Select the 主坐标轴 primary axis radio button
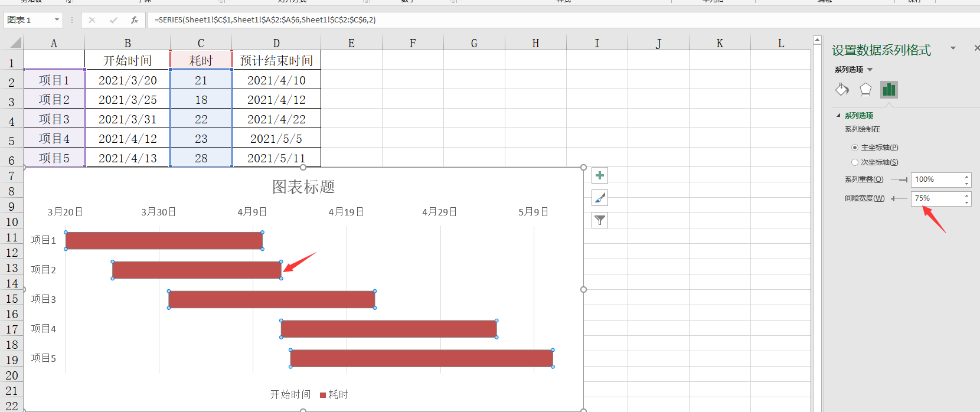This screenshot has height=412, width=980. pyautogui.click(x=855, y=148)
